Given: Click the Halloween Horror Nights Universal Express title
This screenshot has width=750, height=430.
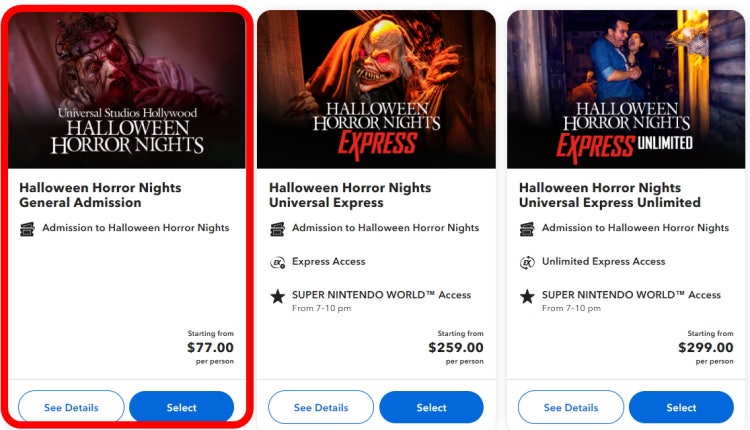Looking at the screenshot, I should pos(350,195).
